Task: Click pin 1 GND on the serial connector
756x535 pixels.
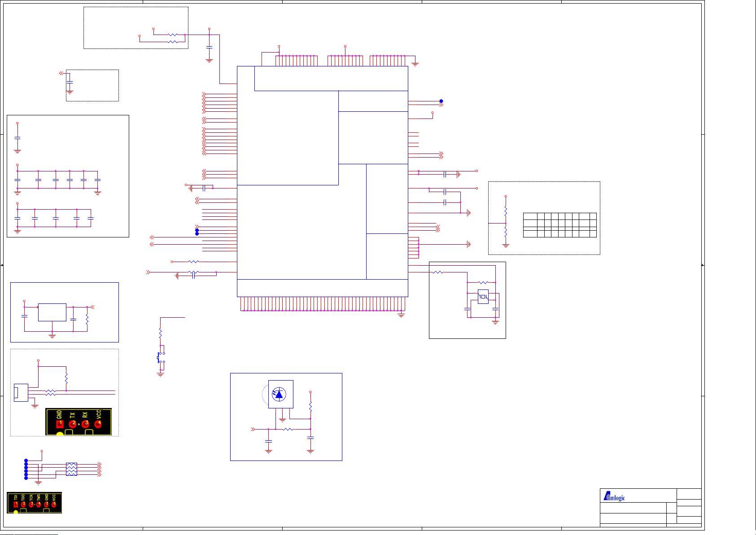Action: [x=60, y=424]
